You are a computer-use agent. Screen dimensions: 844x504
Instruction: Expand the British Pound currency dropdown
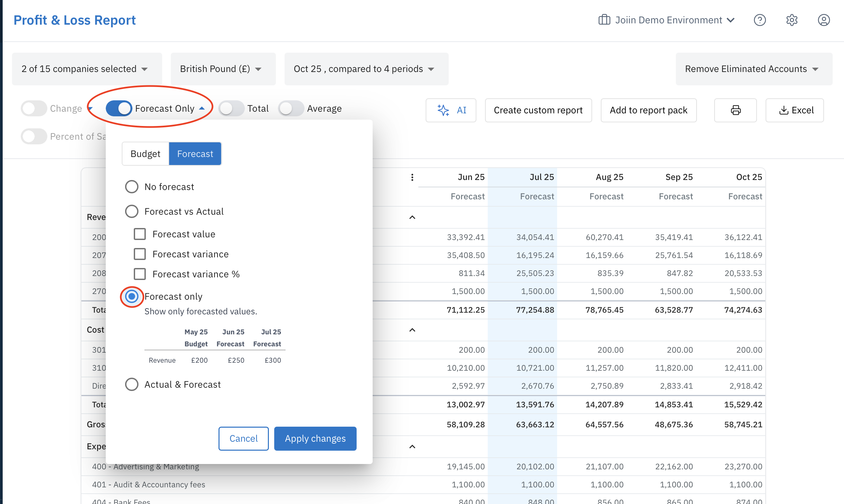click(x=223, y=69)
